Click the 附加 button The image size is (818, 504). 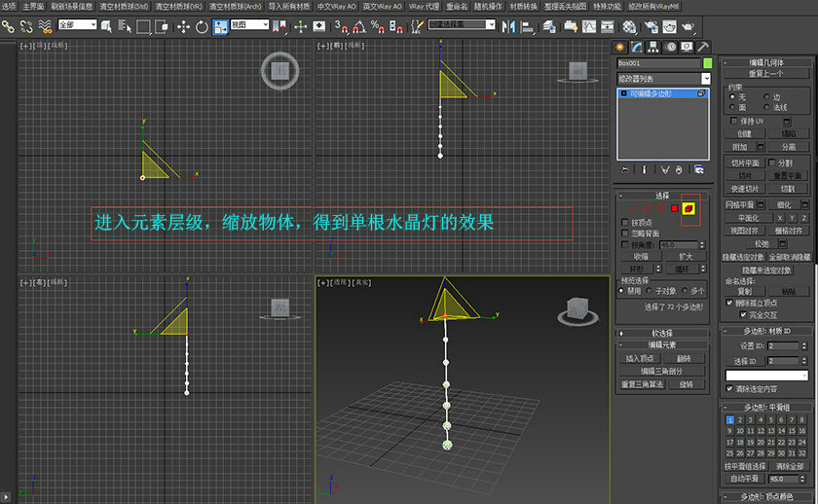(740, 147)
